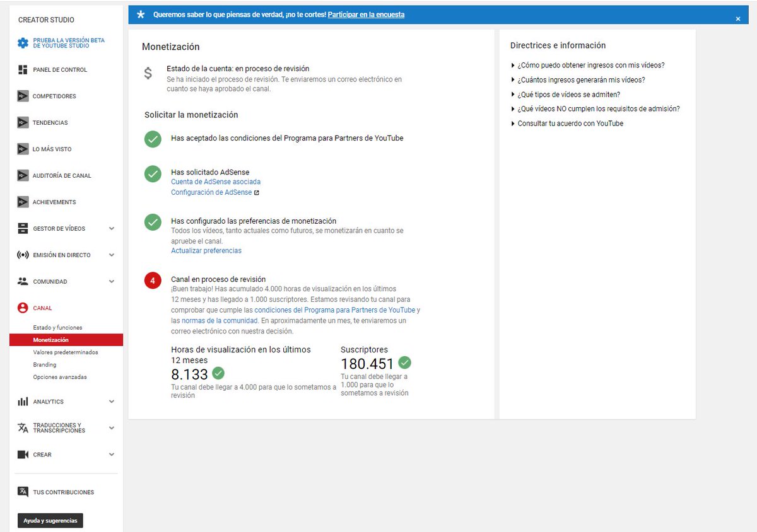Screen dimensions: 757x532
Task: Expand ¿Cómo puedo obtener ingresos con mis vídeos?
Action: (x=587, y=66)
